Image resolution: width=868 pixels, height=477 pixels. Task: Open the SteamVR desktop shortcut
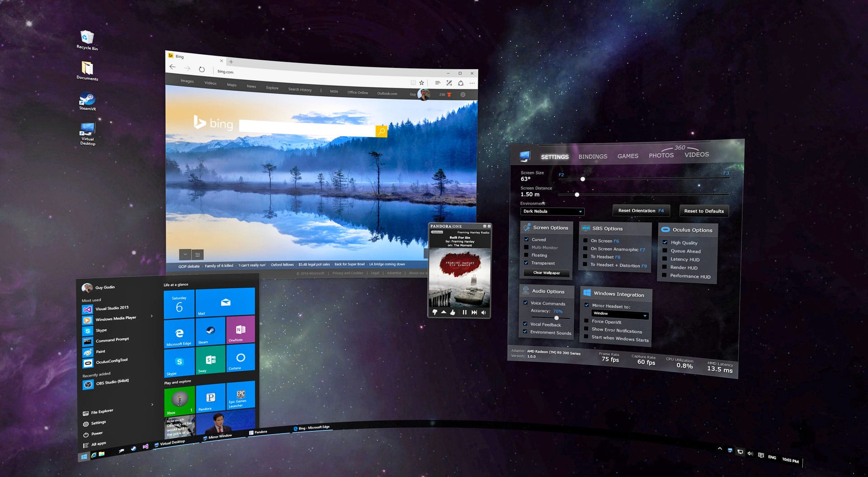(x=87, y=101)
